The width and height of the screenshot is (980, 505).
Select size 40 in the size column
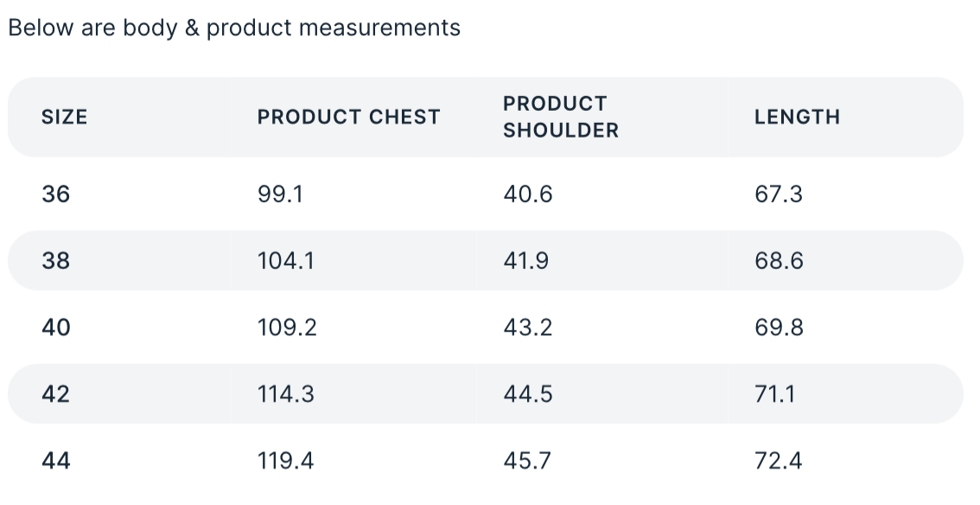tap(56, 327)
